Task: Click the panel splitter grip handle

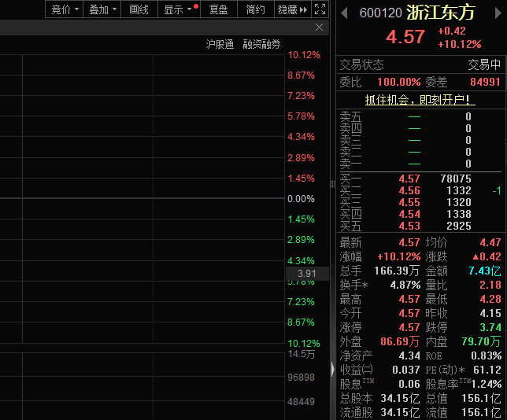Action: pos(332,184)
